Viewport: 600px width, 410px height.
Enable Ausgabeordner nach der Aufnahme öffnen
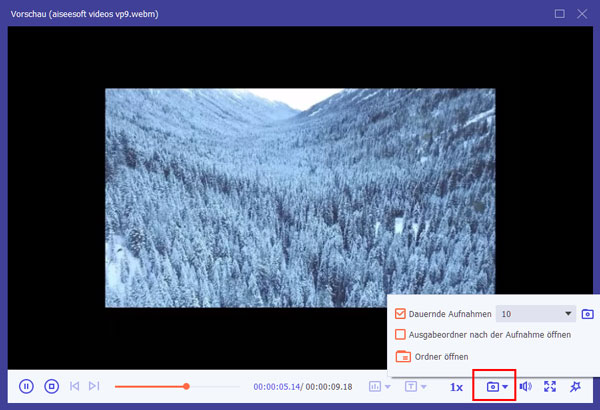click(401, 335)
